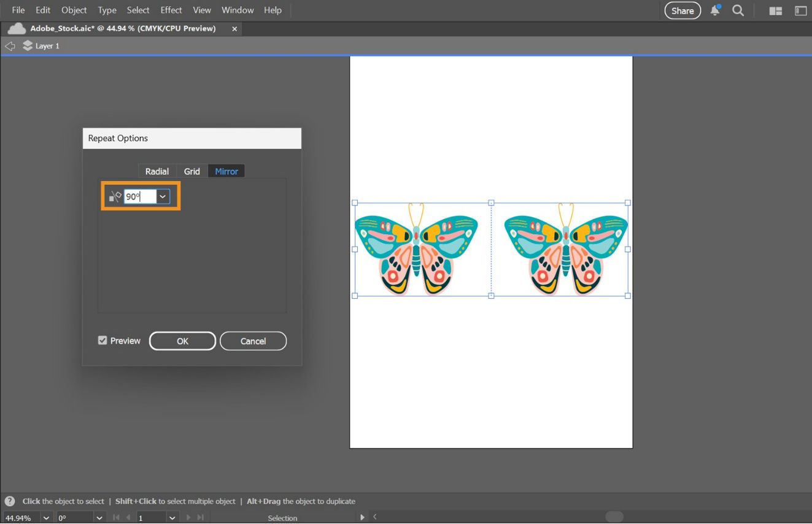Click the Layer 1 layers icon
The width and height of the screenshot is (812, 524).
[28, 45]
